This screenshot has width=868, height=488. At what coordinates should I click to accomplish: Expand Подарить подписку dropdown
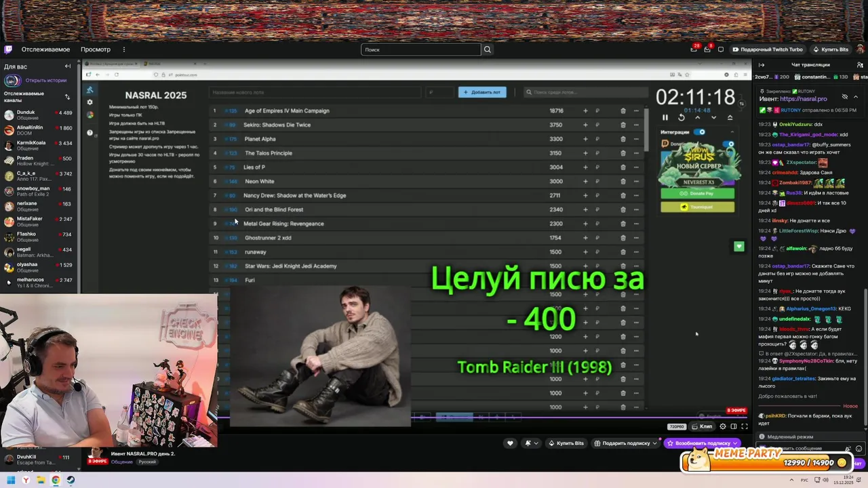(654, 443)
